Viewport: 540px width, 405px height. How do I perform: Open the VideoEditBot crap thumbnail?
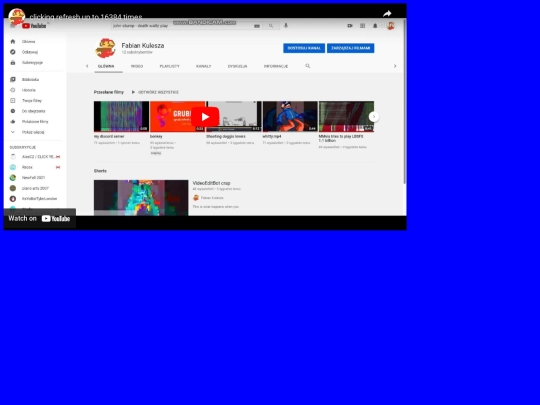pyautogui.click(x=141, y=198)
